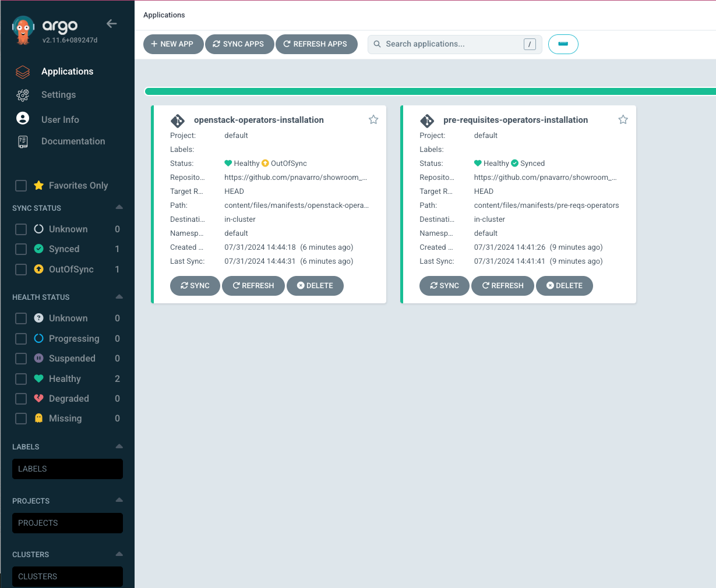This screenshot has width=716, height=588.
Task: Collapse the LABELS filter section
Action: point(119,447)
